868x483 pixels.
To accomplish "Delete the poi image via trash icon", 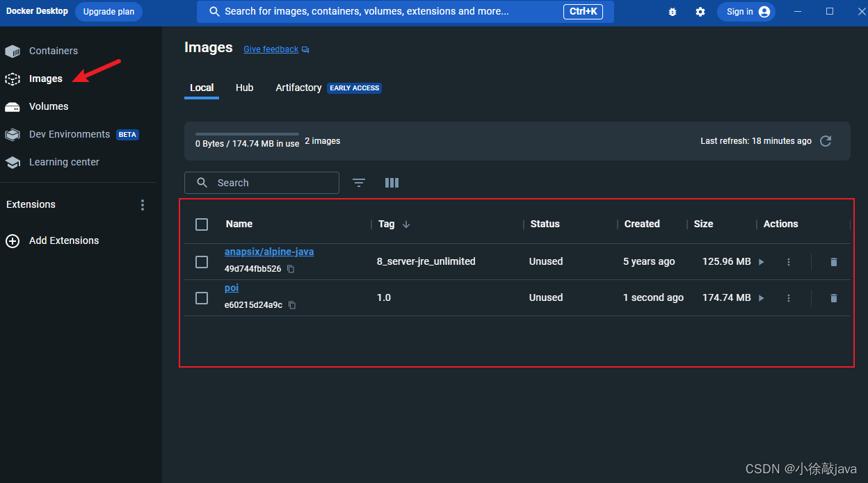I will point(834,298).
